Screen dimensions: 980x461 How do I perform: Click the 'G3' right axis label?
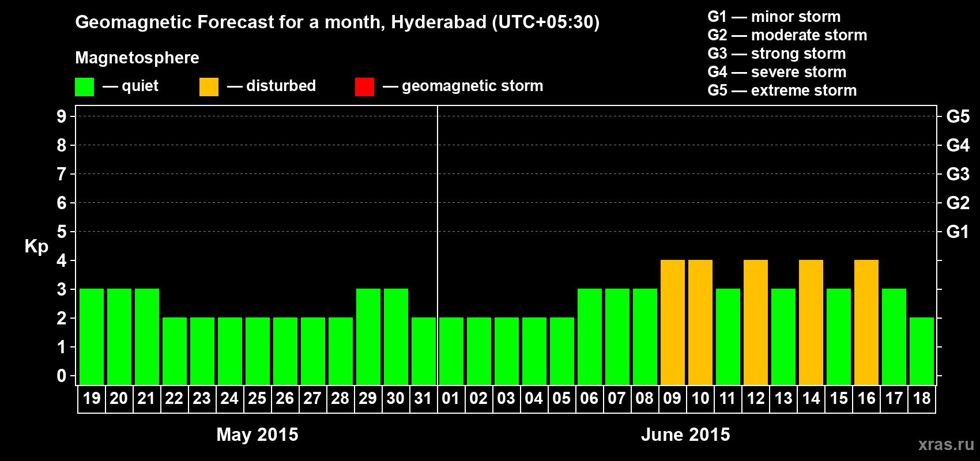coord(958,174)
